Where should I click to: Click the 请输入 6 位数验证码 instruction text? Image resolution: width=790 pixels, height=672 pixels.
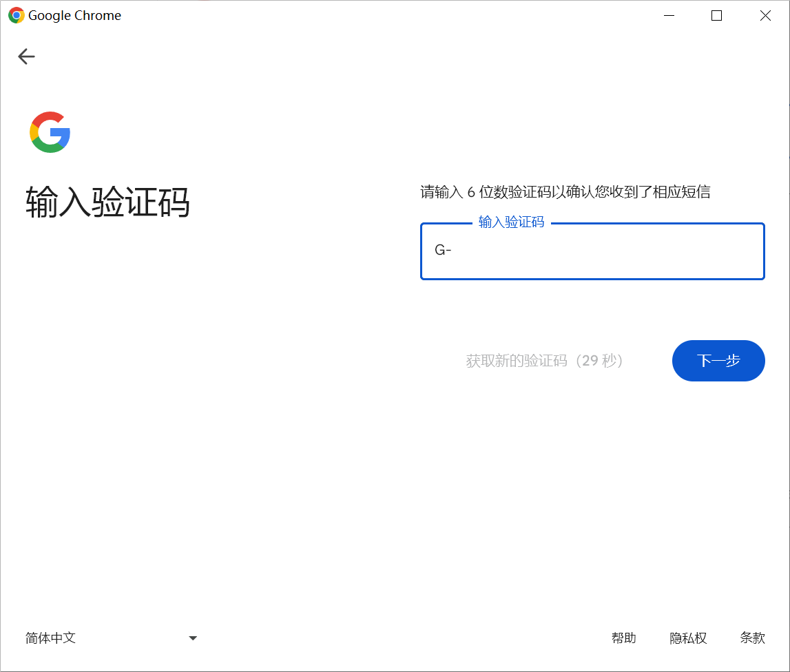point(565,192)
